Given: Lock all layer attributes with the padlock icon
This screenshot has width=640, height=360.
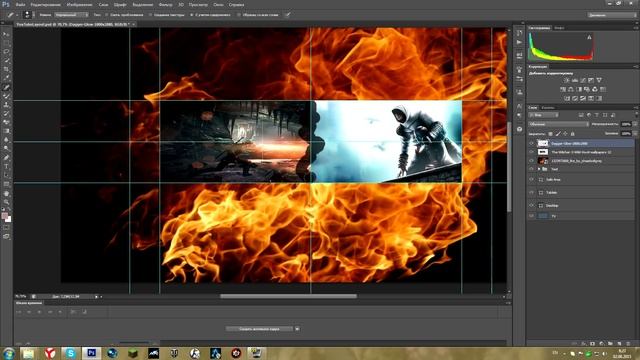Looking at the screenshot, I should pyautogui.click(x=573, y=134).
